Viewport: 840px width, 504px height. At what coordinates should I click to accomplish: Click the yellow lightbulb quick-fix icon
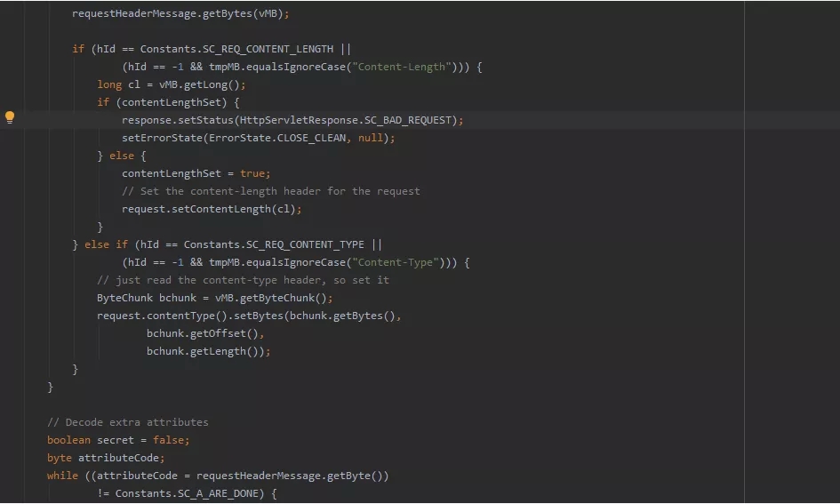(10, 117)
